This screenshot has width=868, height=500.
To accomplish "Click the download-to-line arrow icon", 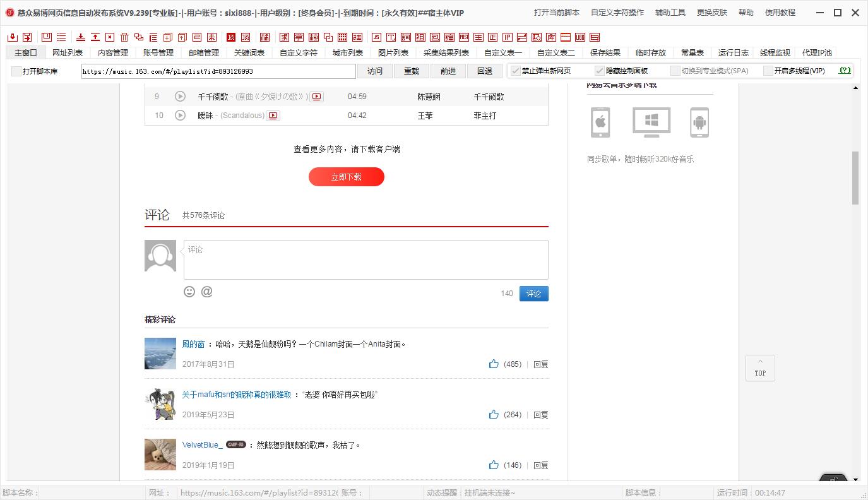I will coord(81,37).
